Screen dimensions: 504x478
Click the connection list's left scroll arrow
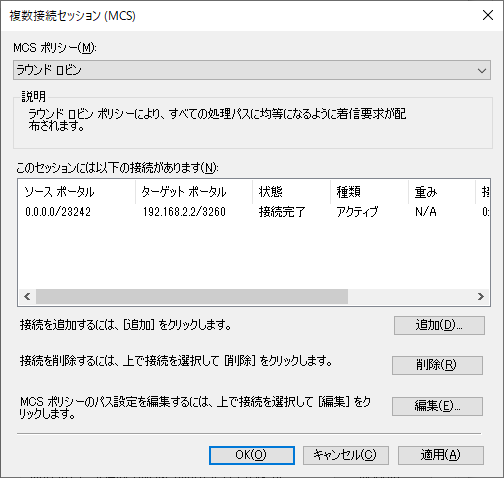tap(27, 296)
